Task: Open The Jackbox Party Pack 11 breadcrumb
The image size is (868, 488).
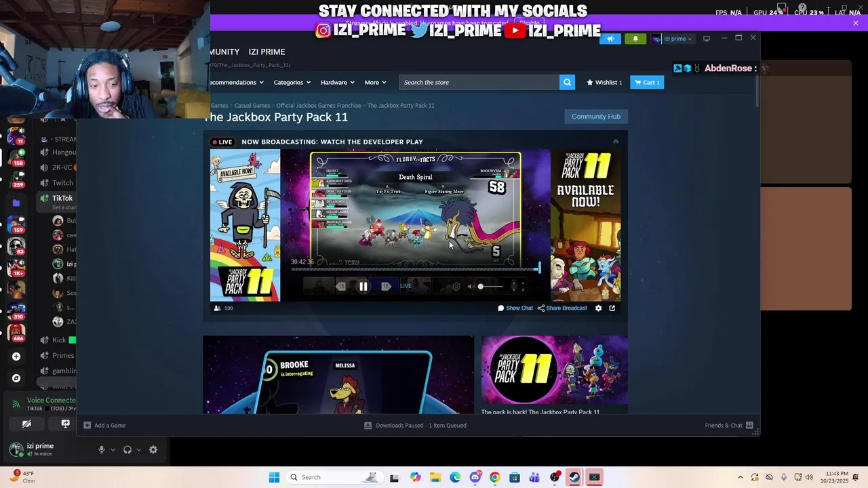Action: [401, 106]
